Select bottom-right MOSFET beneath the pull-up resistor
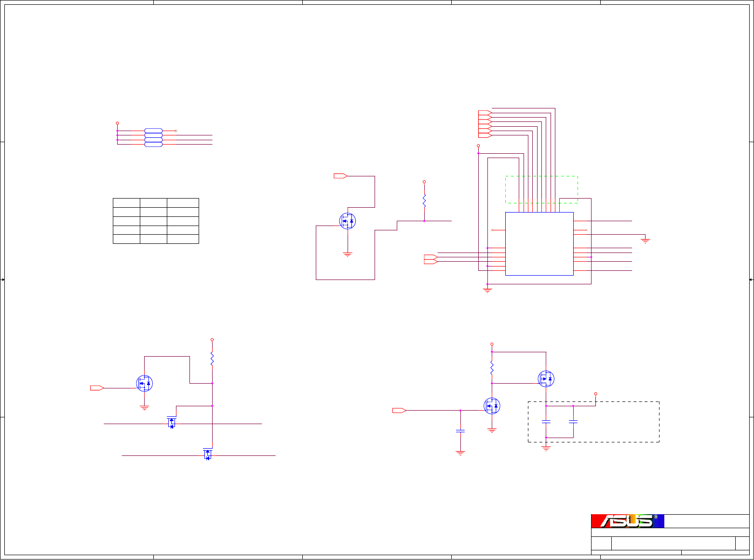This screenshot has width=754, height=560. coord(492,406)
